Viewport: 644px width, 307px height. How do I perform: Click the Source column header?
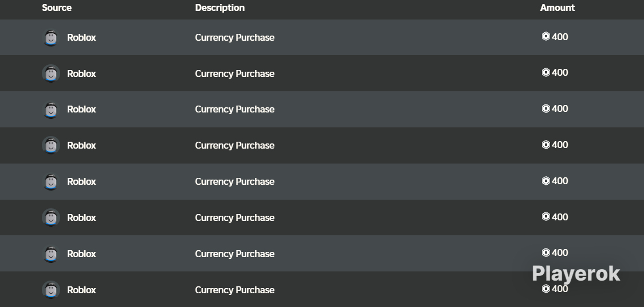click(x=57, y=8)
